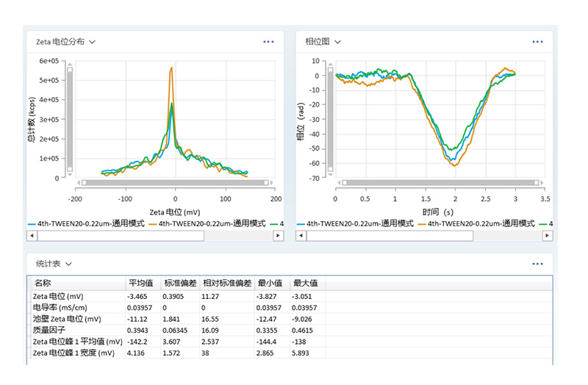588x385 pixels.
Task: Click the 相对标准偏差 column header
Action: 226,283
